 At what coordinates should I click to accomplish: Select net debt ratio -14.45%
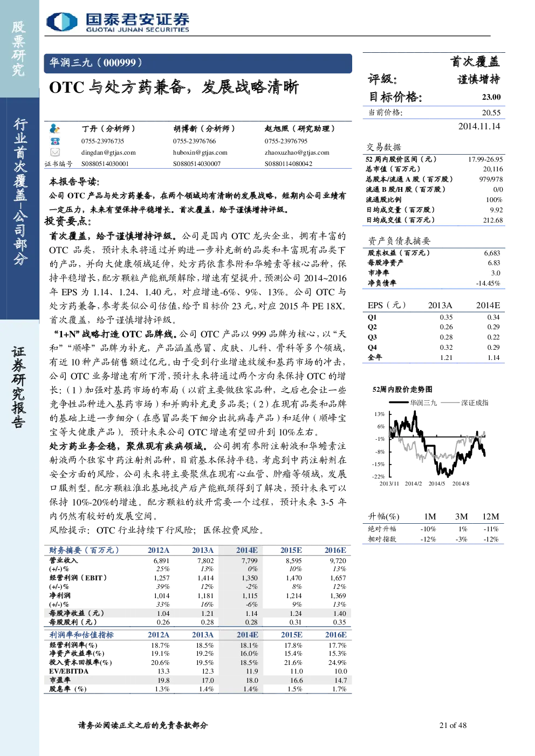click(488, 283)
